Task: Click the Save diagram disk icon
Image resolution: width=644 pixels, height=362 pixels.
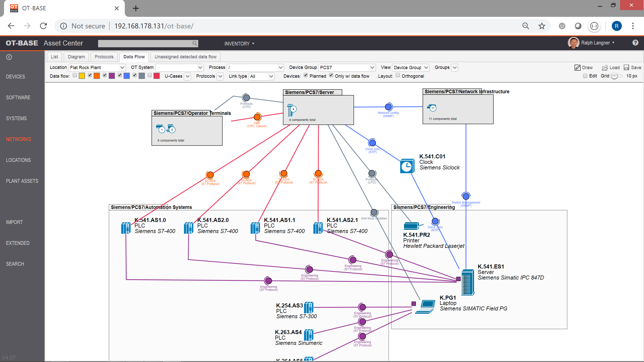Action: (627, 67)
